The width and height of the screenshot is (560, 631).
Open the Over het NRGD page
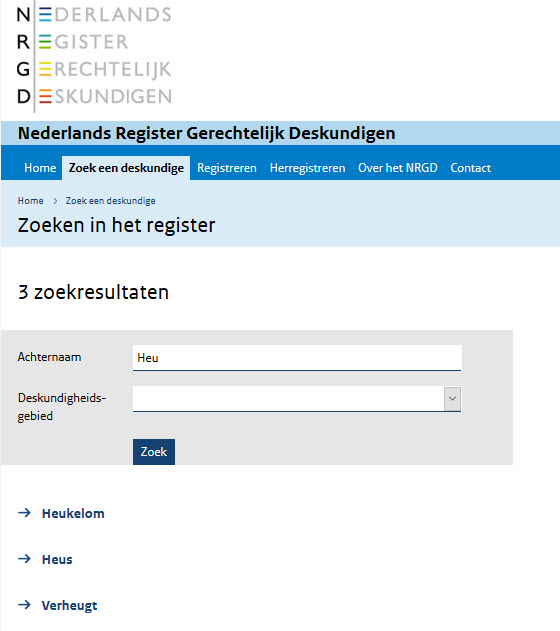[397, 168]
